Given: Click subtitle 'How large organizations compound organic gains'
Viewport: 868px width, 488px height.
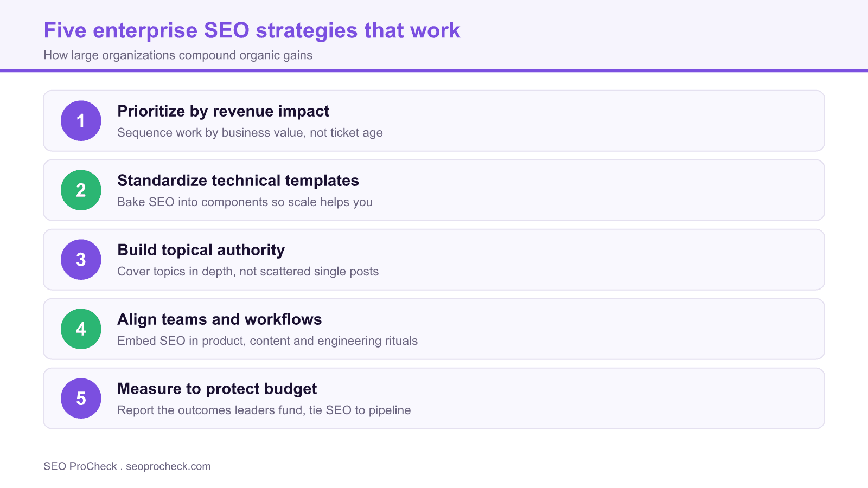Looking at the screenshot, I should coord(178,55).
